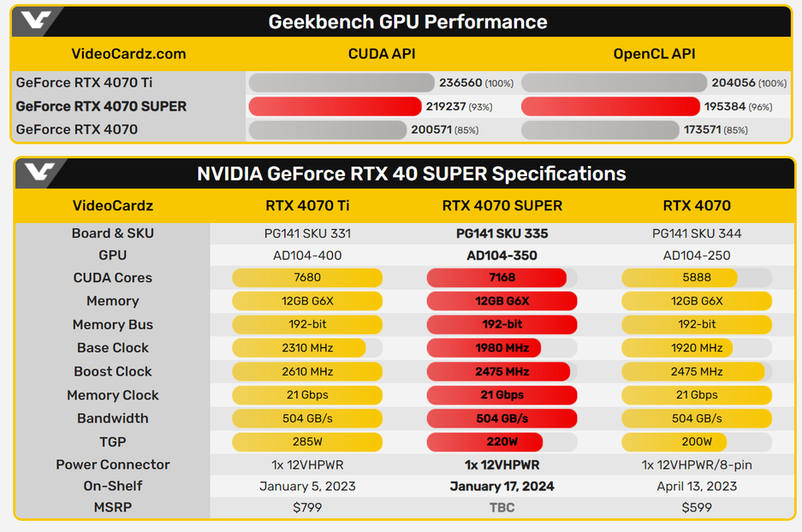Click the TBC price in the MSRP row

pos(502,507)
